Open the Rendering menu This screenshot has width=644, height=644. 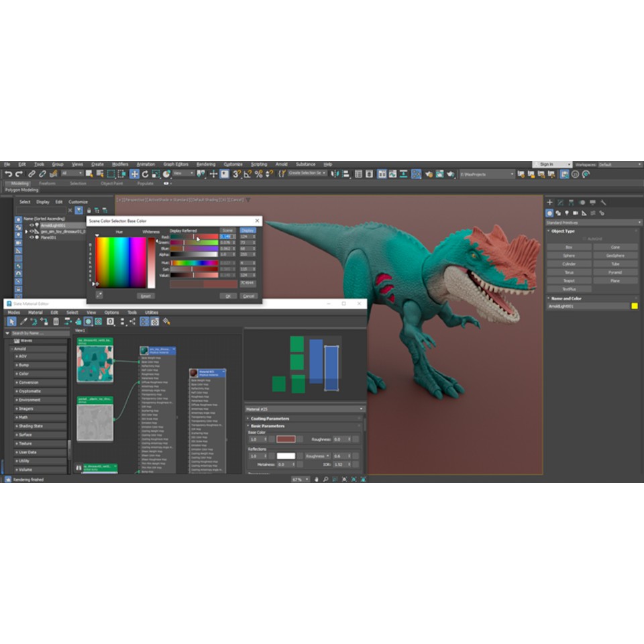206,164
